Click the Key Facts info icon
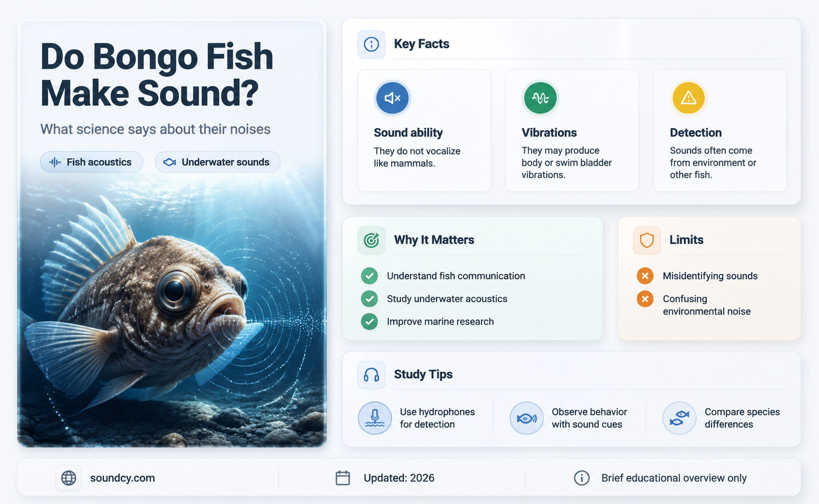 pos(371,44)
